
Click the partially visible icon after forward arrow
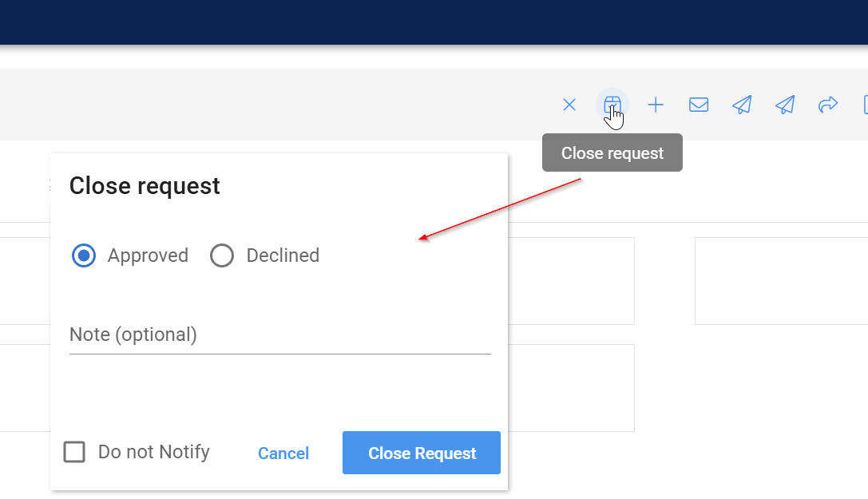pyautogui.click(x=864, y=105)
